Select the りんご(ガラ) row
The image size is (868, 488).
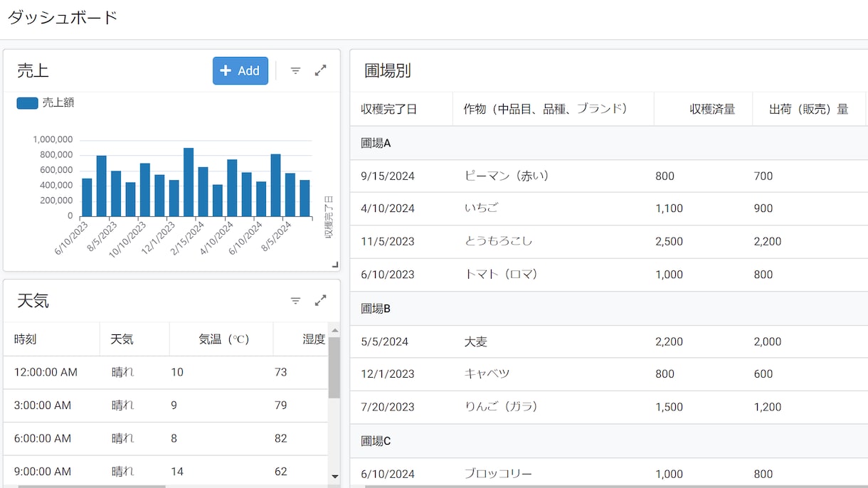click(609, 407)
